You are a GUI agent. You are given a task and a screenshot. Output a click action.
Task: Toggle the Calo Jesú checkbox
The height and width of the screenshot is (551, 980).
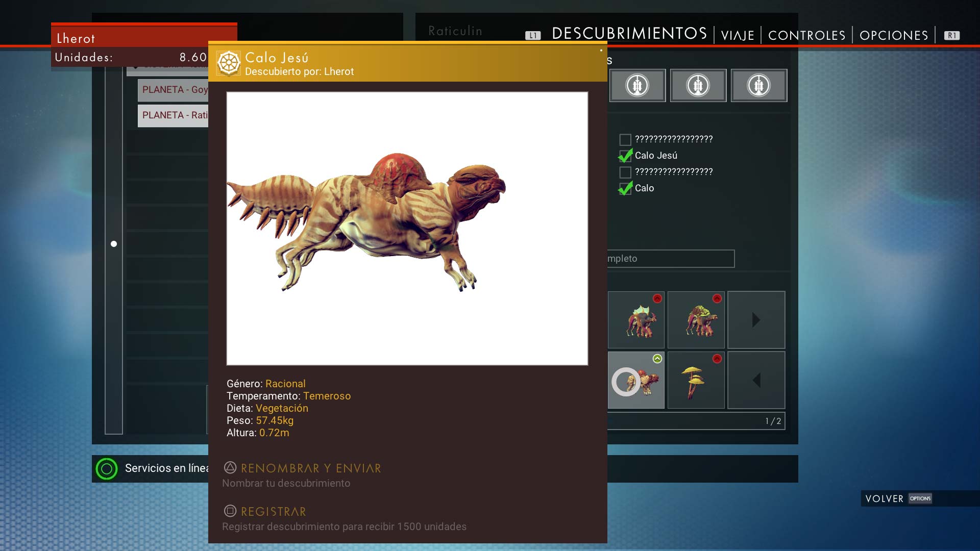pyautogui.click(x=625, y=156)
